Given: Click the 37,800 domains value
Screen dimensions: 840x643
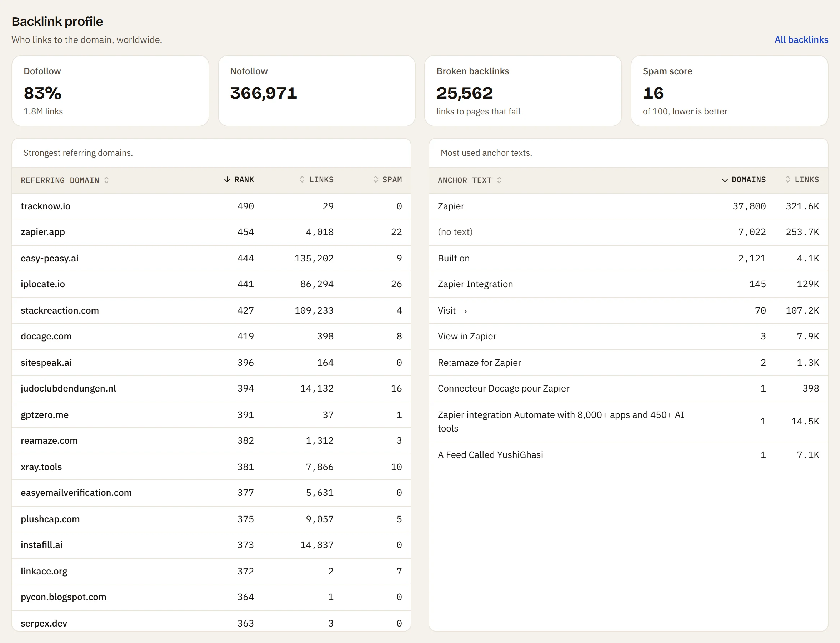Looking at the screenshot, I should [749, 206].
